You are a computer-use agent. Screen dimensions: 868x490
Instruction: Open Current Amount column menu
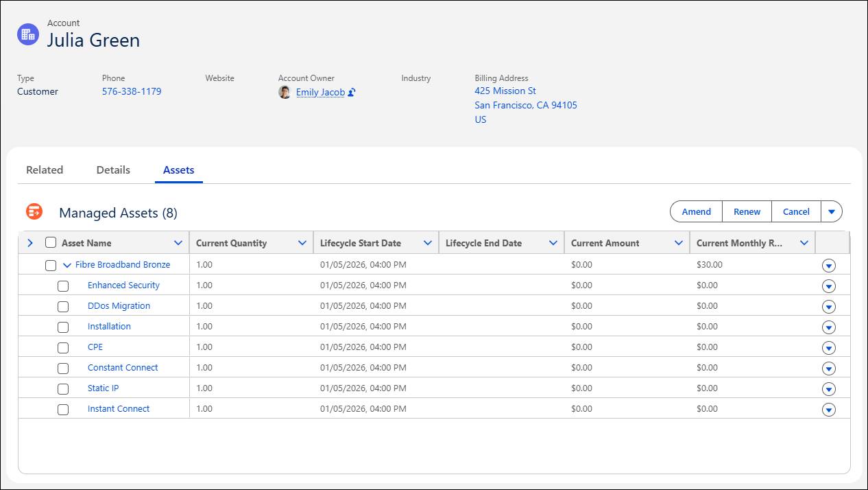[679, 243]
